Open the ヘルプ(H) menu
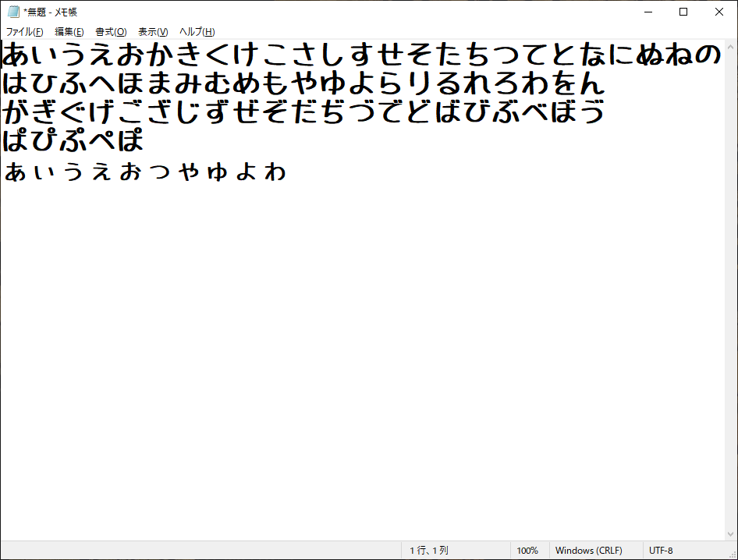The height and width of the screenshot is (560, 738). [197, 32]
